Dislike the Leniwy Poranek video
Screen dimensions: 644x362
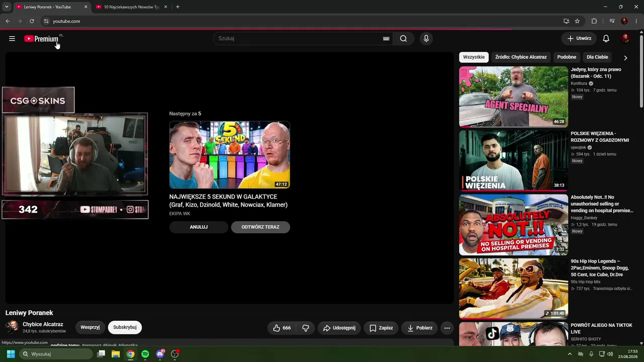pos(305,328)
